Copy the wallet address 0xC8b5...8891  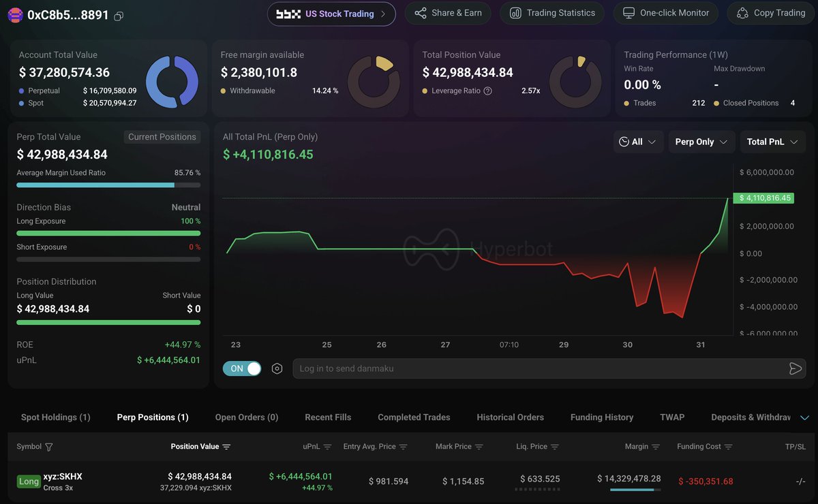(119, 16)
